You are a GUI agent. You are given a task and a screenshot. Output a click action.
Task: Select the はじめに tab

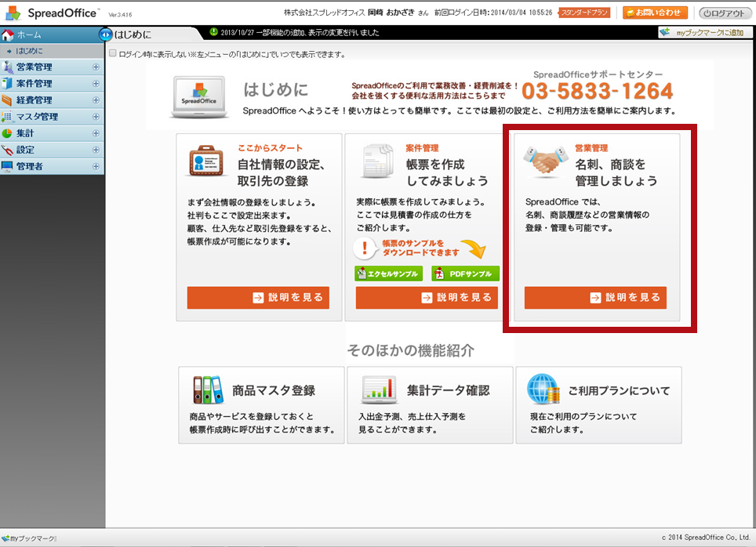coord(133,34)
